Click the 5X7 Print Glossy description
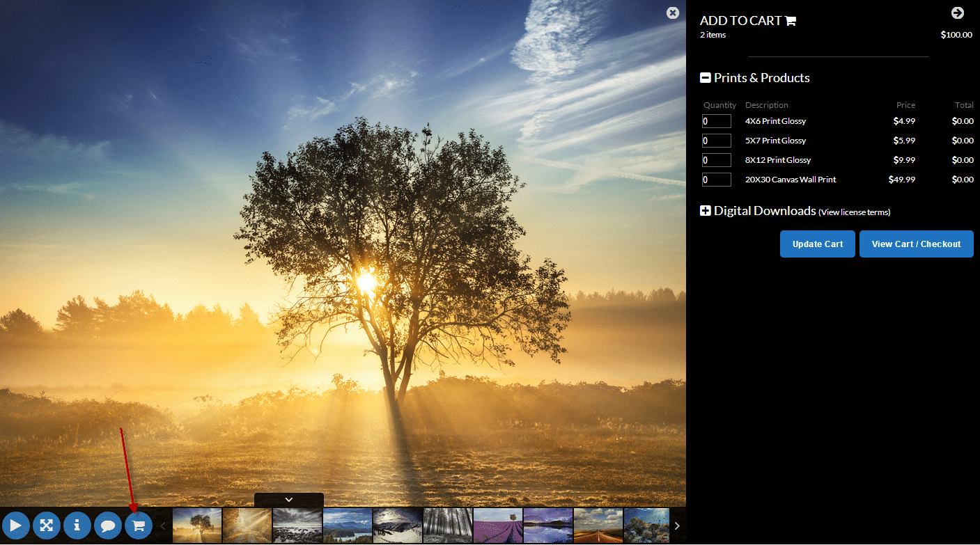 point(775,141)
